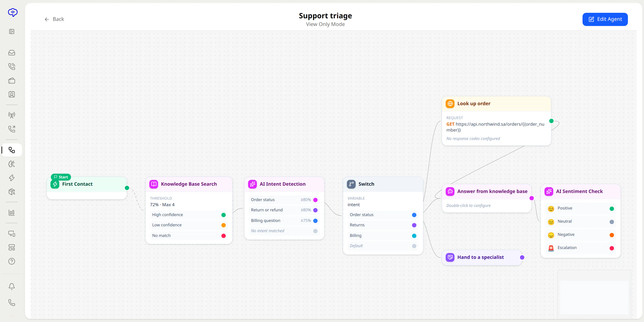Click the app logo in the sidebar
This screenshot has width=644, height=322.
coord(12,12)
